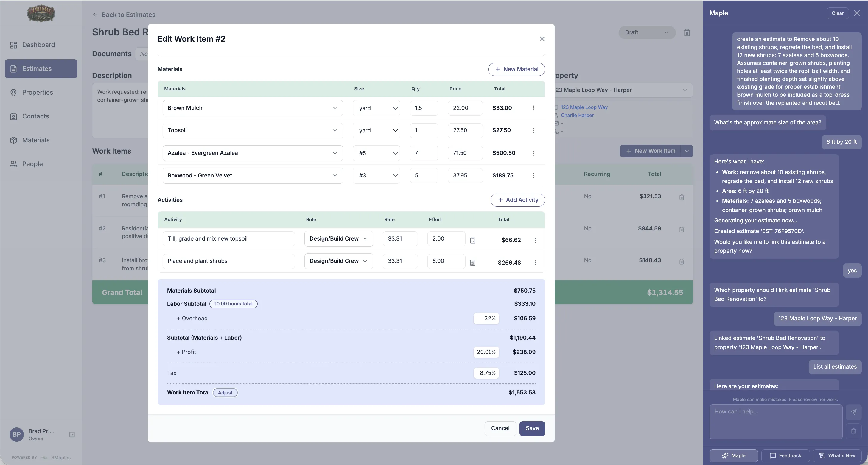
Task: Open more options for Topsoil row
Action: (x=533, y=131)
